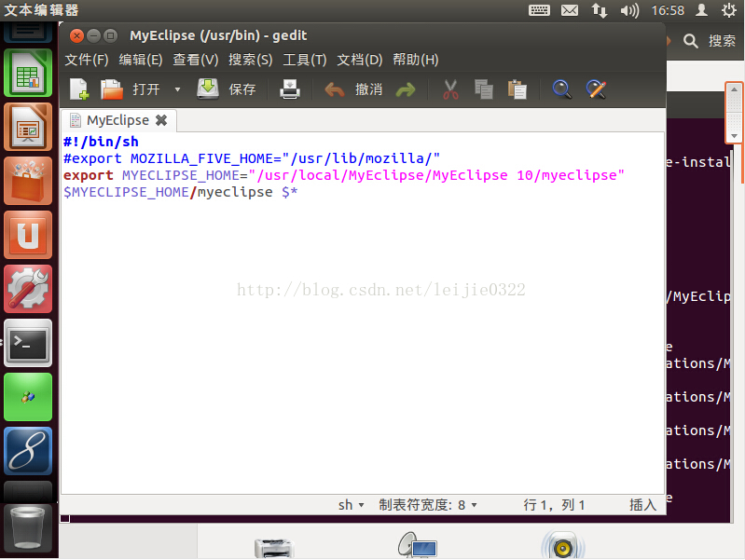The width and height of the screenshot is (745, 560).
Task: Open user account indicator
Action: point(701,10)
